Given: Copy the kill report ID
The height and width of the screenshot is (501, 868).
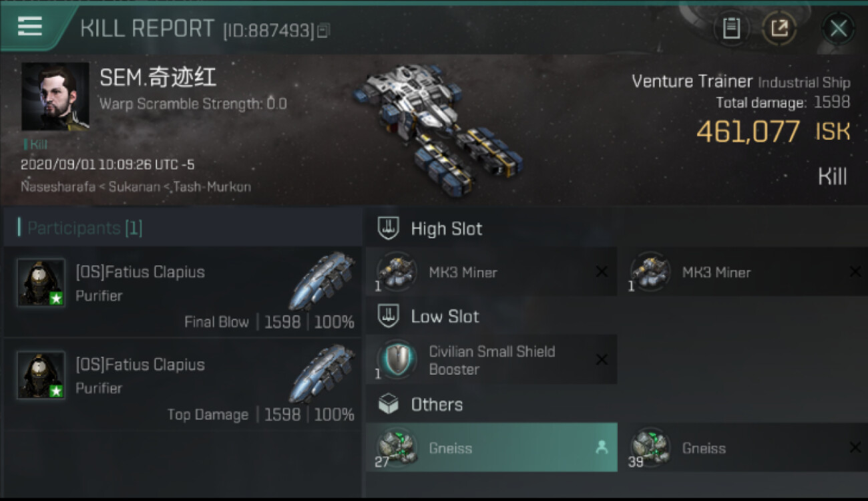Looking at the screenshot, I should tap(324, 31).
